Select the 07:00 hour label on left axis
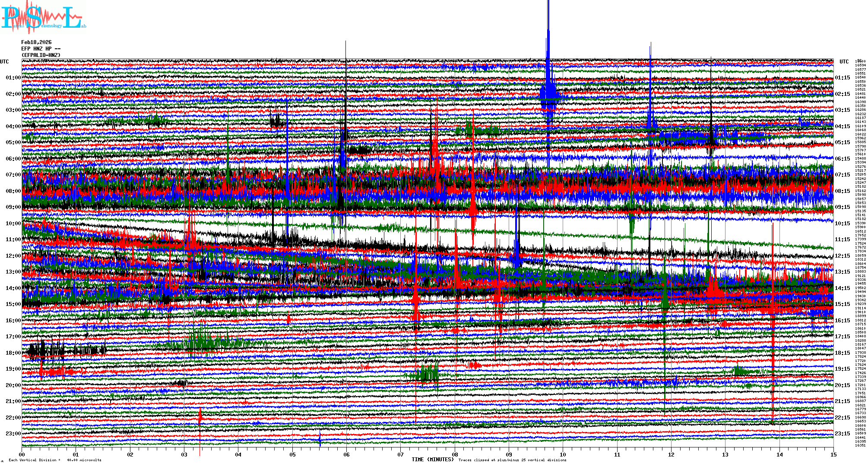The width and height of the screenshot is (868, 466). pos(13,175)
